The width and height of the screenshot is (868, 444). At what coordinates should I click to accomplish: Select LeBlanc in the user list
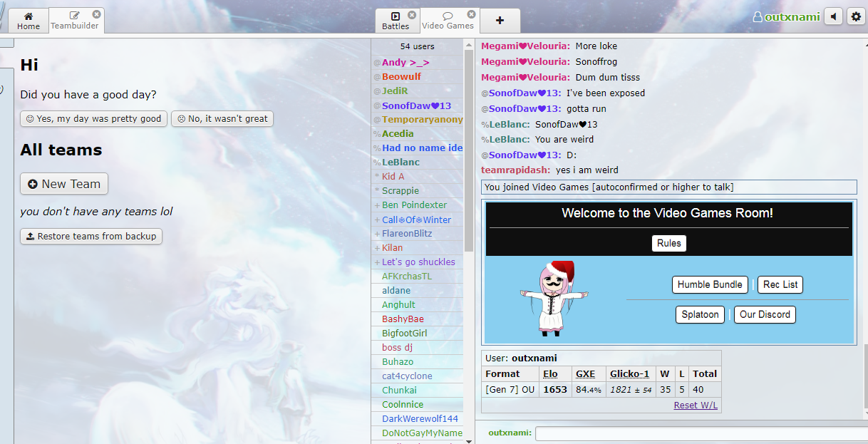[418, 162]
